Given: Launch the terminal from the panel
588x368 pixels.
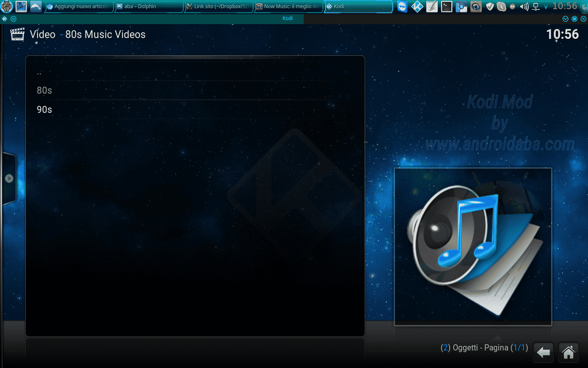Looking at the screenshot, I should 446,7.
